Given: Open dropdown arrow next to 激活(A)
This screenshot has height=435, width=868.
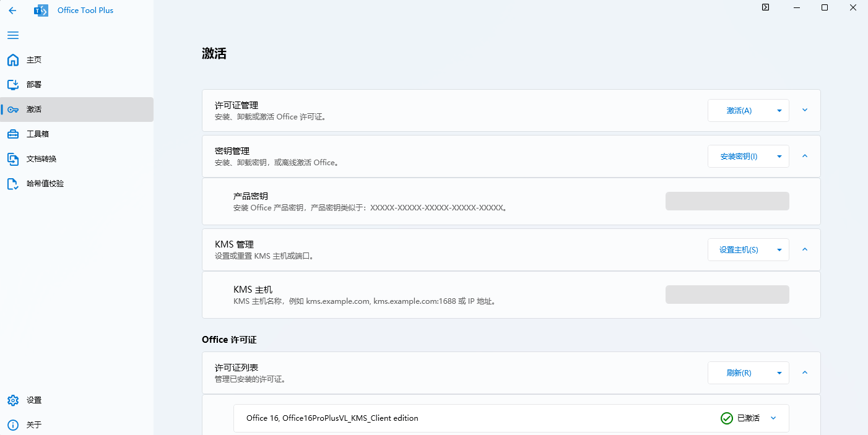Looking at the screenshot, I should coord(779,111).
